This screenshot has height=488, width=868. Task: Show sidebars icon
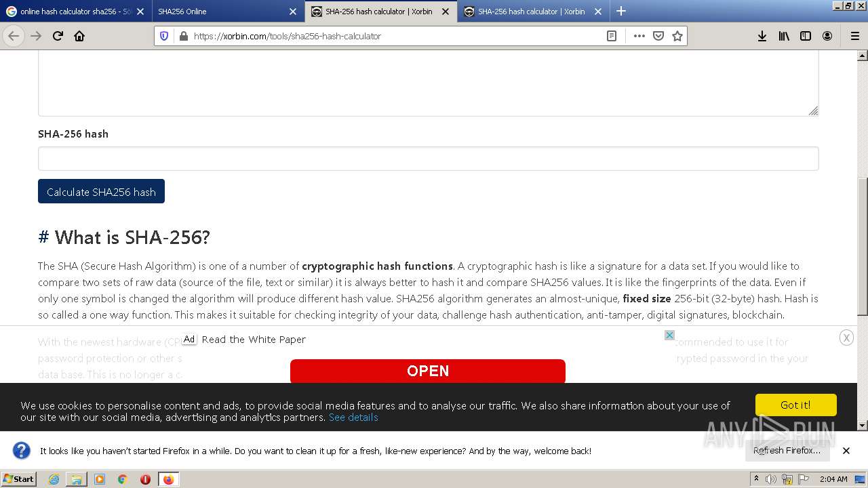(806, 36)
